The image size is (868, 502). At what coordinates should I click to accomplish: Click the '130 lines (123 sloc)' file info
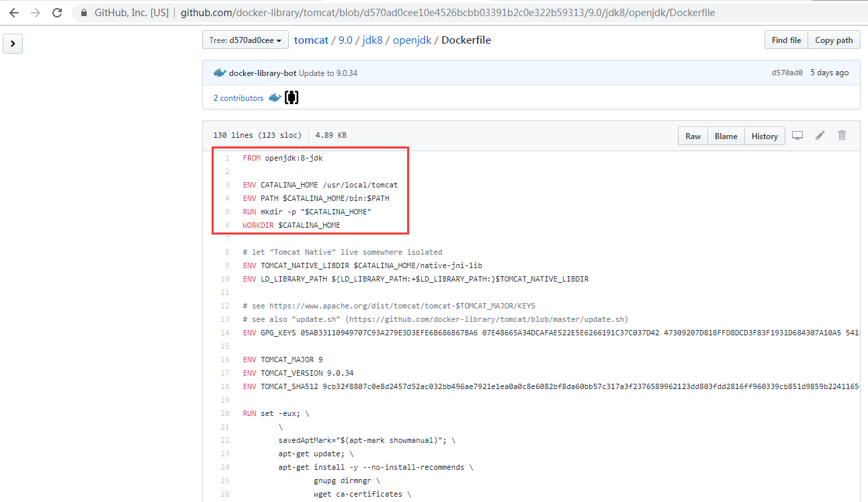tap(257, 135)
